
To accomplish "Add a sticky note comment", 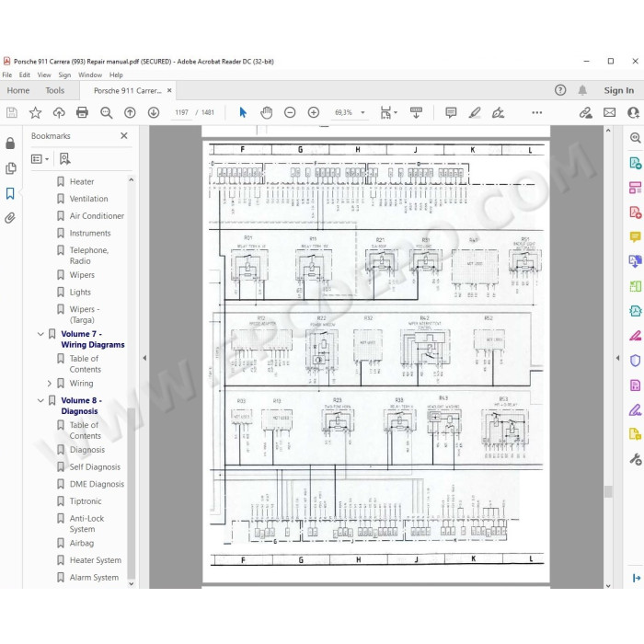I will click(451, 112).
